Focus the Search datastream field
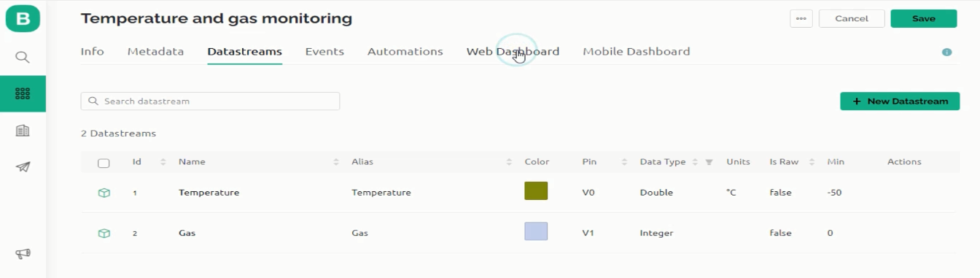This screenshot has width=980, height=278. pos(210,101)
